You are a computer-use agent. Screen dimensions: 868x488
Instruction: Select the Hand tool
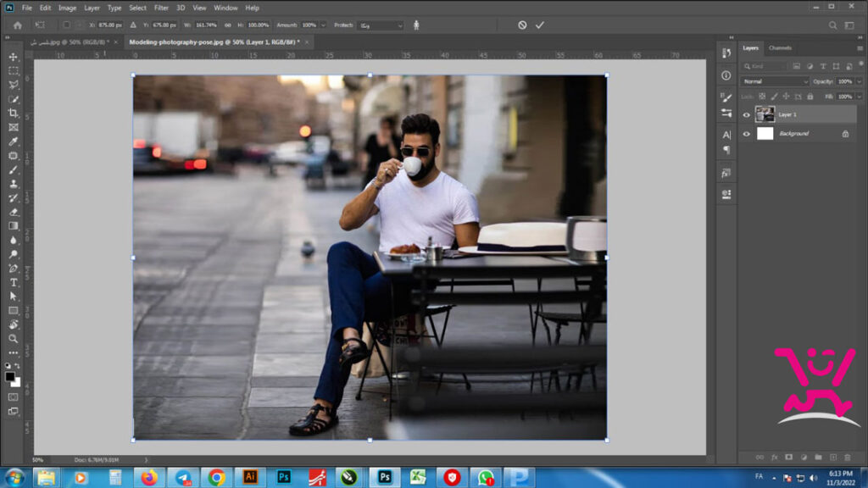14,324
